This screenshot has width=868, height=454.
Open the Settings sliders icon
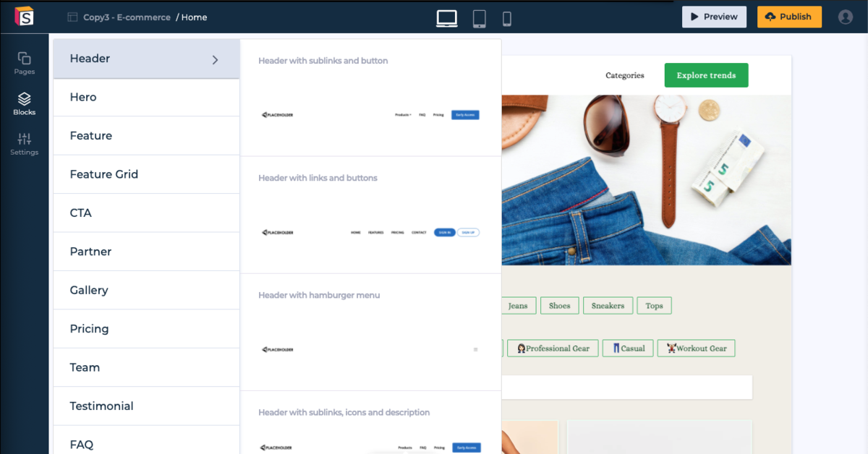click(x=24, y=144)
